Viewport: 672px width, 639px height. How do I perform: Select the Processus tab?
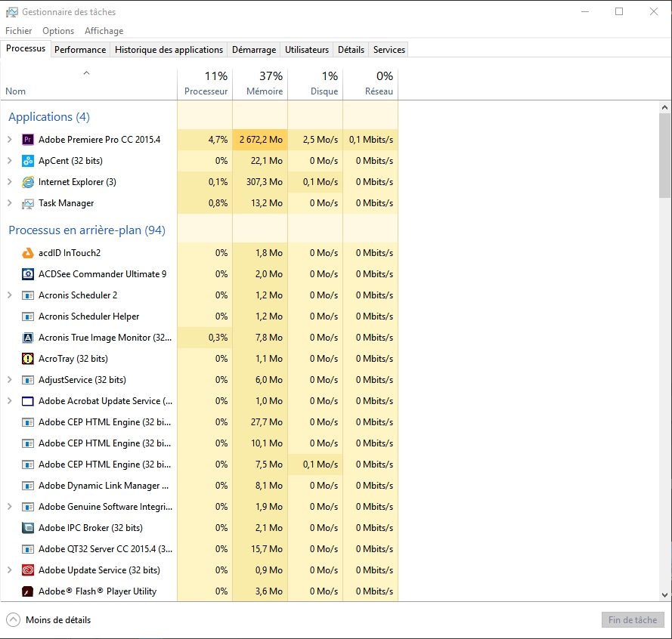[x=26, y=48]
